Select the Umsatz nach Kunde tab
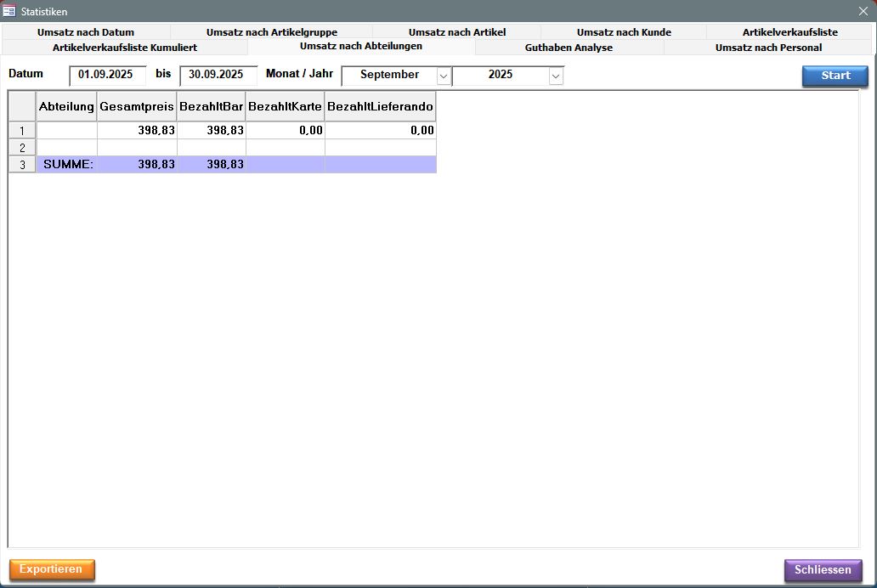 [x=624, y=32]
